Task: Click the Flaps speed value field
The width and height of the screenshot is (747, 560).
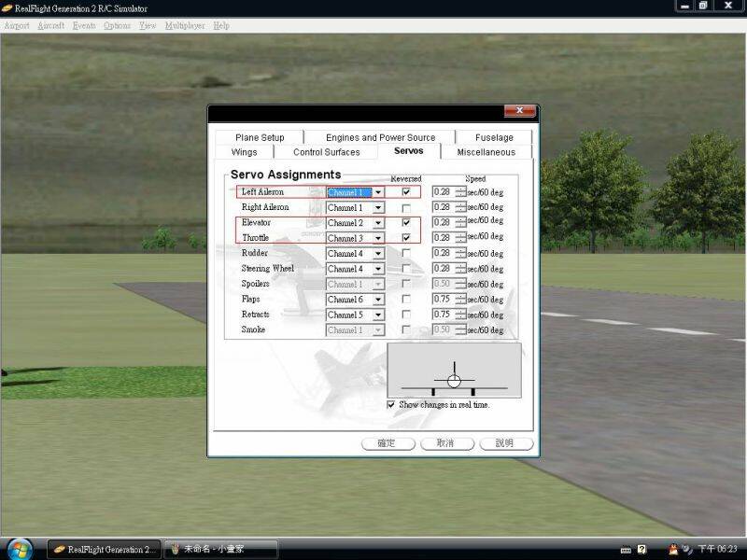Action: pyautogui.click(x=444, y=299)
